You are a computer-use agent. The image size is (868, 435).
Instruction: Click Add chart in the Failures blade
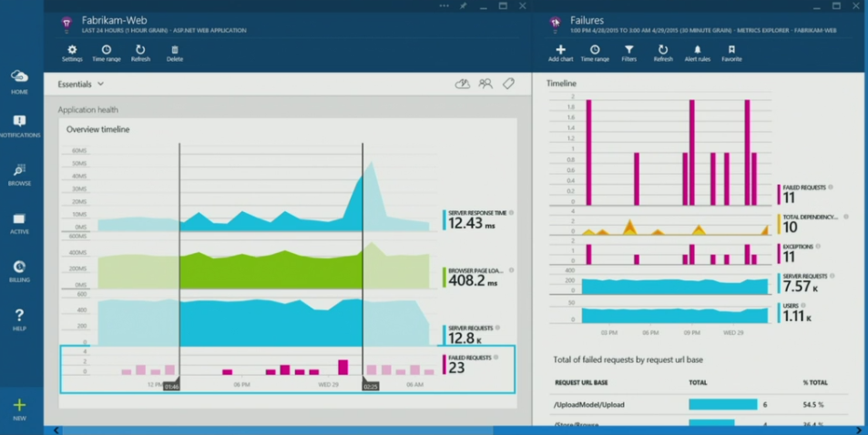point(560,53)
